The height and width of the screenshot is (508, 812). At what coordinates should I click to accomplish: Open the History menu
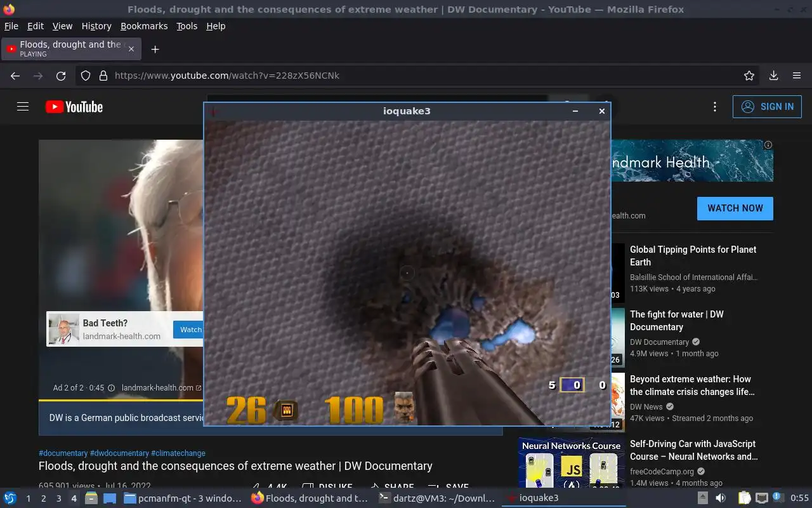click(x=96, y=26)
